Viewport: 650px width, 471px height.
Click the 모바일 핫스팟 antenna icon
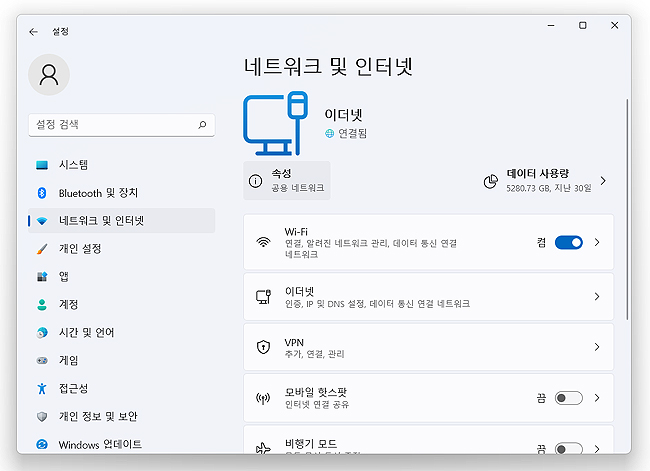tap(263, 399)
